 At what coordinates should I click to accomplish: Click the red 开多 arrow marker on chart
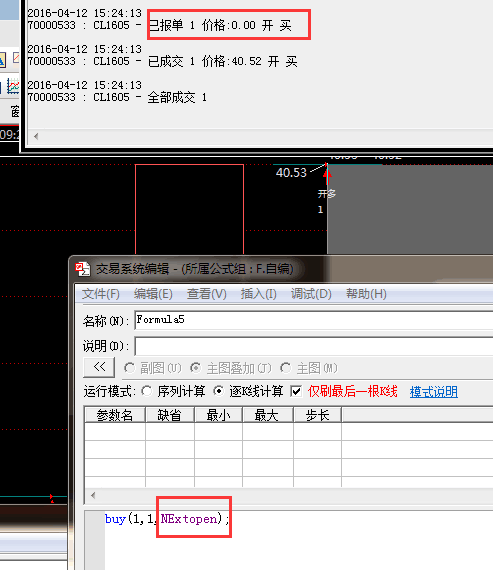coord(327,176)
